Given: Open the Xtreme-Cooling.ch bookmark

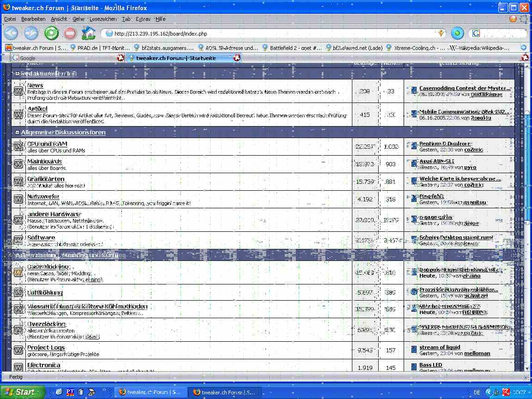Looking at the screenshot, I should (x=416, y=48).
